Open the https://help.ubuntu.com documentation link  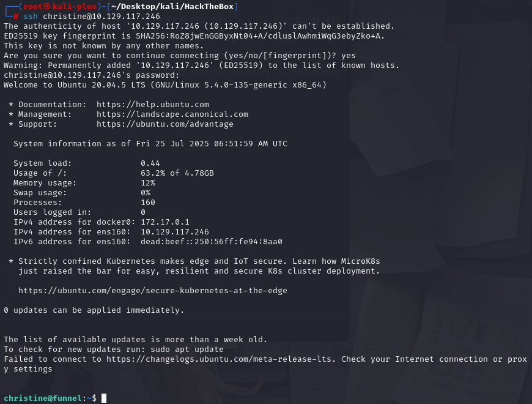(x=152, y=105)
